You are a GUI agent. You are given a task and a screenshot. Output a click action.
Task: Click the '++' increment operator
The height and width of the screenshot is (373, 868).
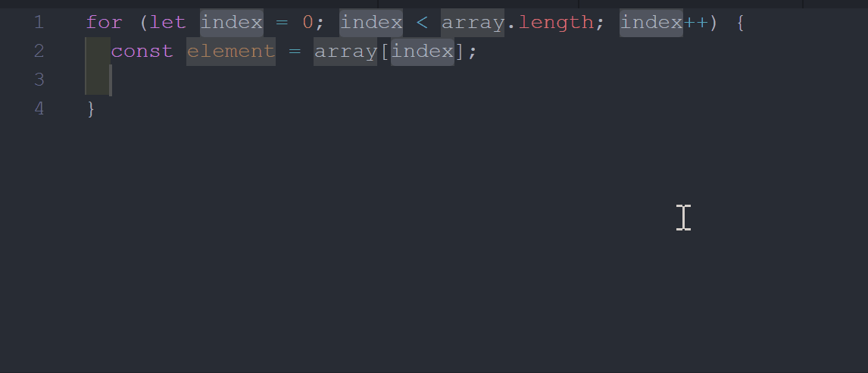click(x=696, y=23)
